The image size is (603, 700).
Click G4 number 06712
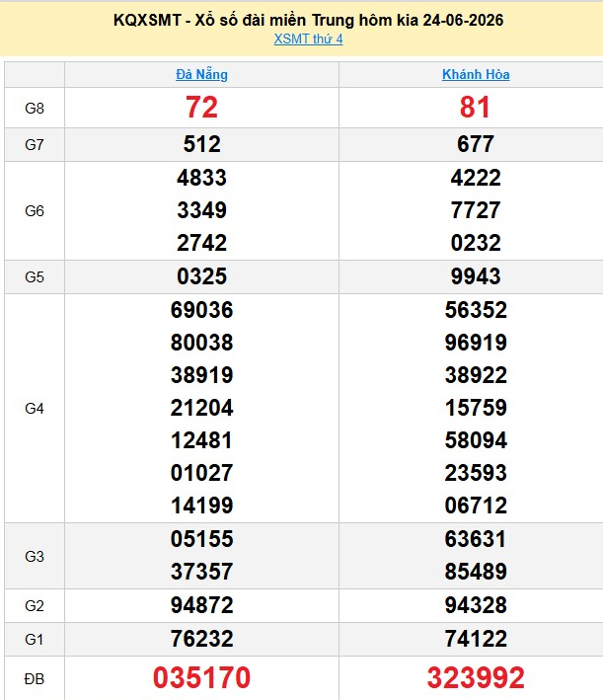pos(476,506)
